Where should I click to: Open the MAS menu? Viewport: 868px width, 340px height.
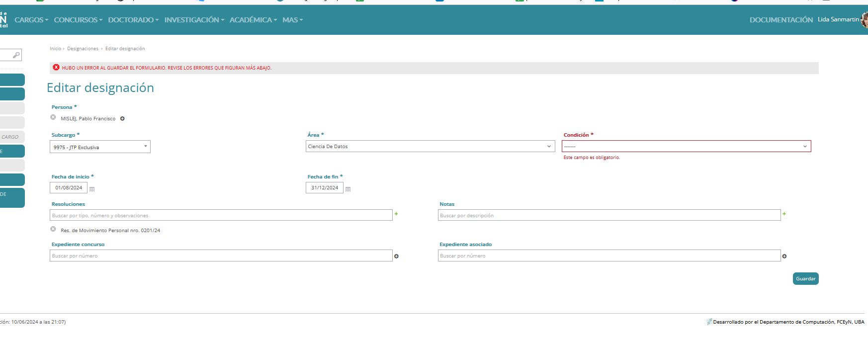click(x=292, y=20)
